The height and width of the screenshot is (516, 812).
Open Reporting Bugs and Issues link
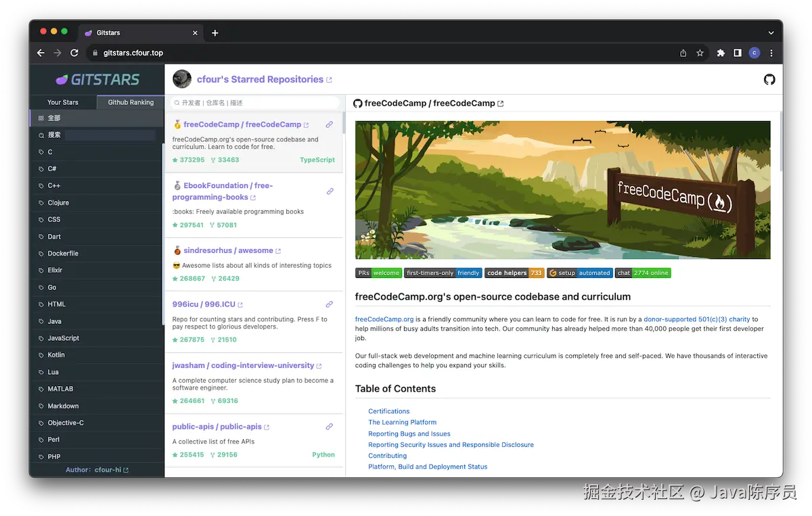point(409,433)
